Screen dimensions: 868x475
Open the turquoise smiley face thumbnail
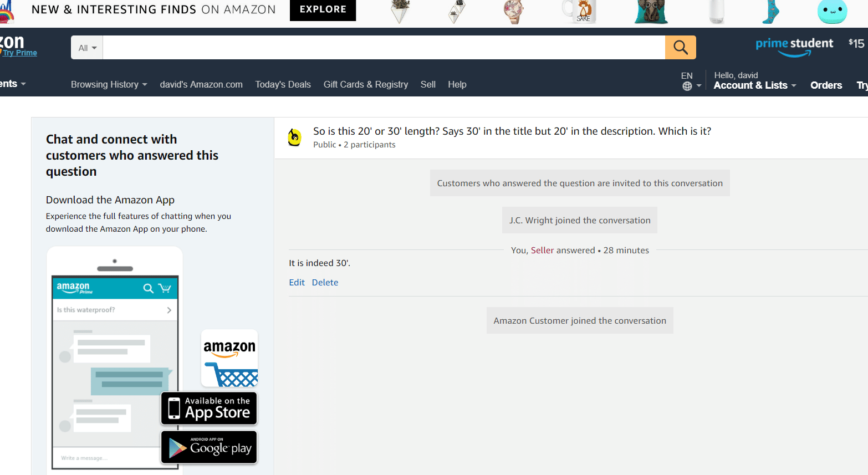832,12
